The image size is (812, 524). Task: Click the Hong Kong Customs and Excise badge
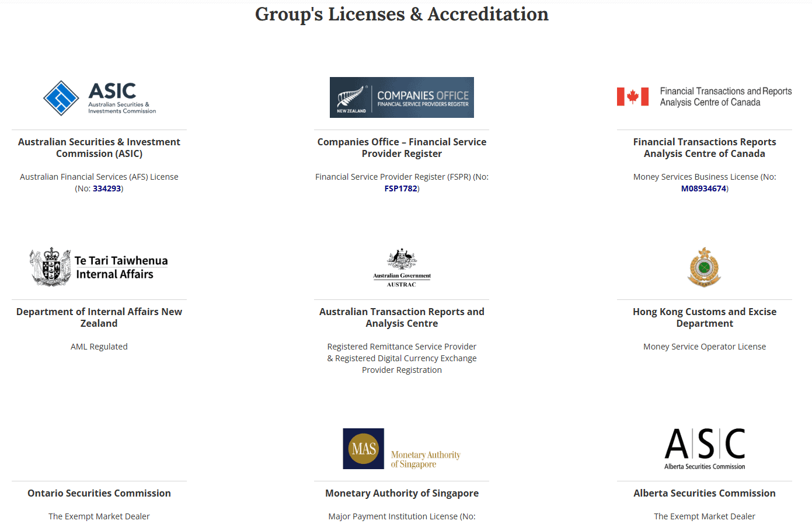(704, 267)
